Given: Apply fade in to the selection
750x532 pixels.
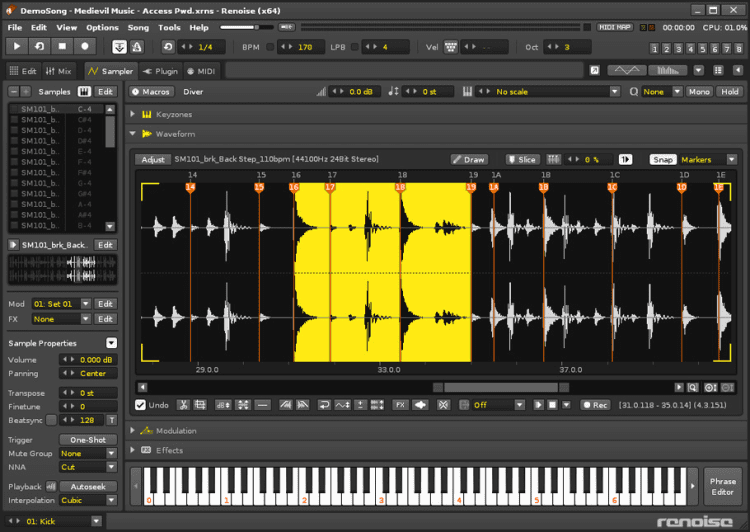Looking at the screenshot, I should coord(286,405).
